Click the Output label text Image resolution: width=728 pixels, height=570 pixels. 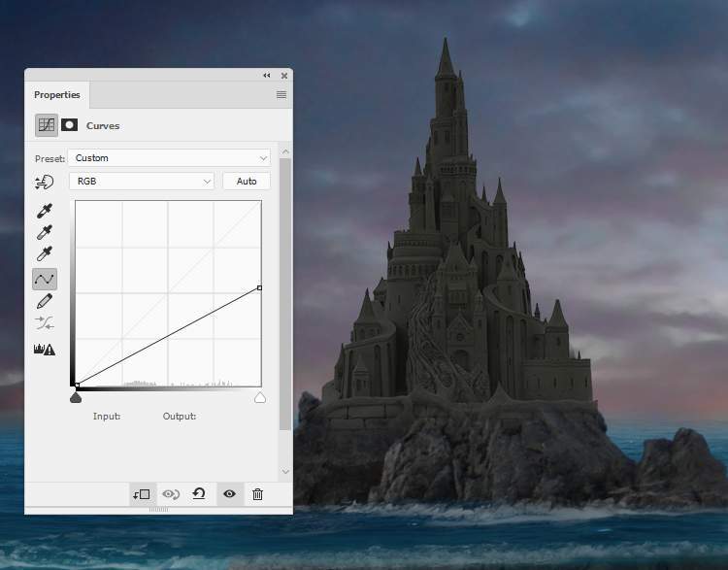point(180,417)
